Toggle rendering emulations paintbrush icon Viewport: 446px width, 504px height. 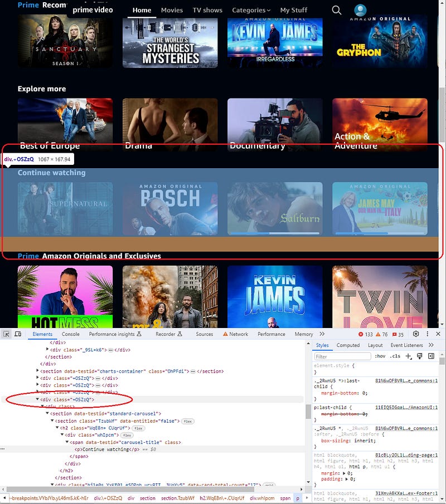click(x=420, y=356)
